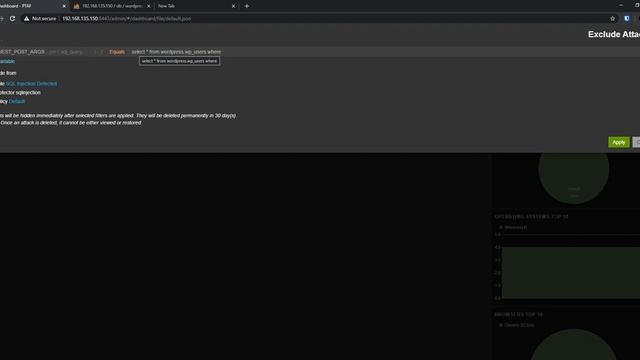Close the phpMyAdmin 192.168.135.150 tab
This screenshot has width=640, height=360.
click(148, 6)
